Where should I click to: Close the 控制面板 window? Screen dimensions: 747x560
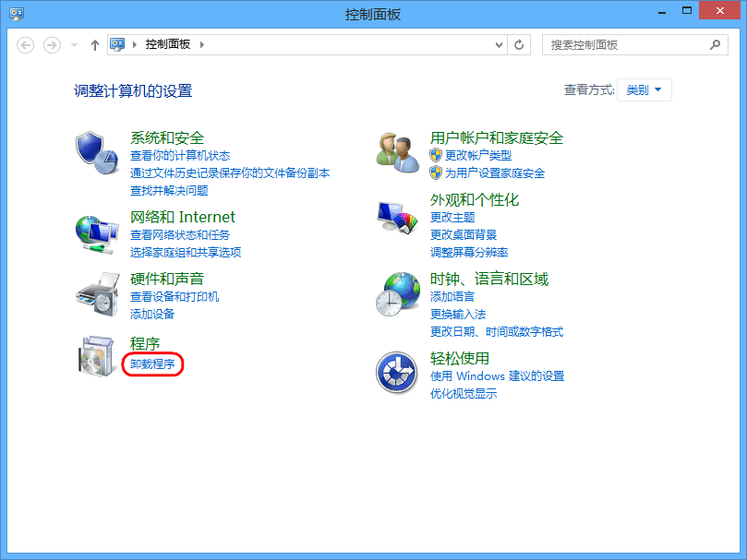click(x=720, y=10)
